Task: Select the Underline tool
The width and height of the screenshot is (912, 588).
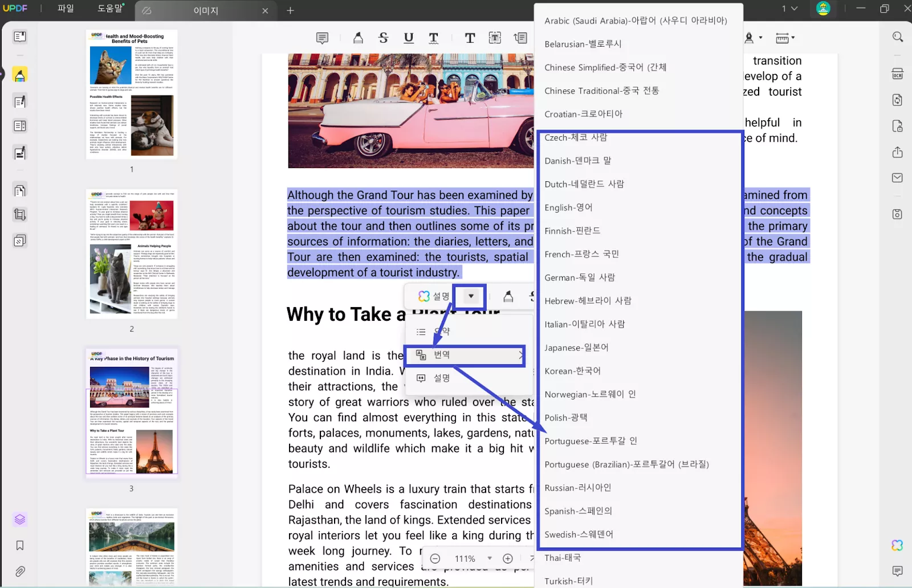Action: (x=409, y=38)
